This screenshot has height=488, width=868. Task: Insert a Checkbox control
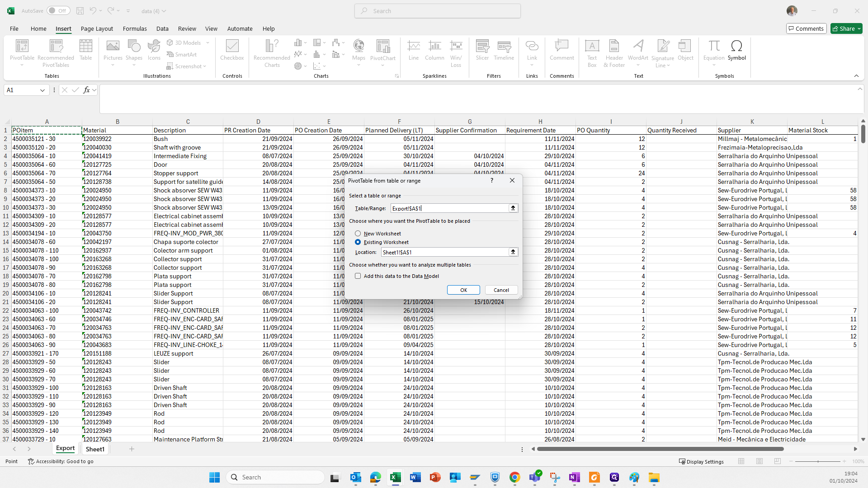tap(232, 50)
